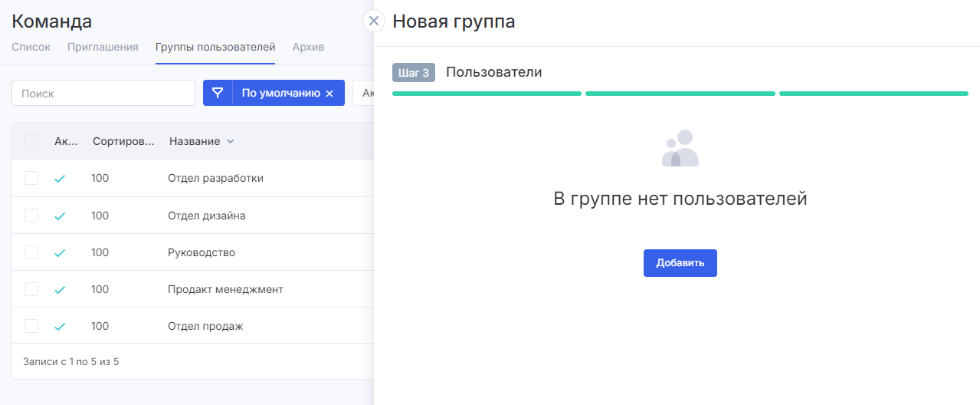Screen dimensions: 980x405
Task: Focus the Поиск search field
Action: (x=103, y=93)
